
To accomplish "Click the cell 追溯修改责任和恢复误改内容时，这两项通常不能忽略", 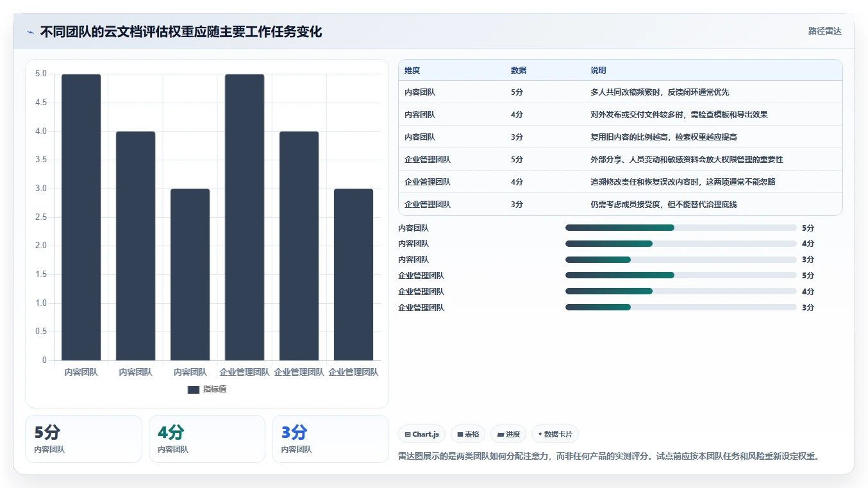I will [683, 182].
